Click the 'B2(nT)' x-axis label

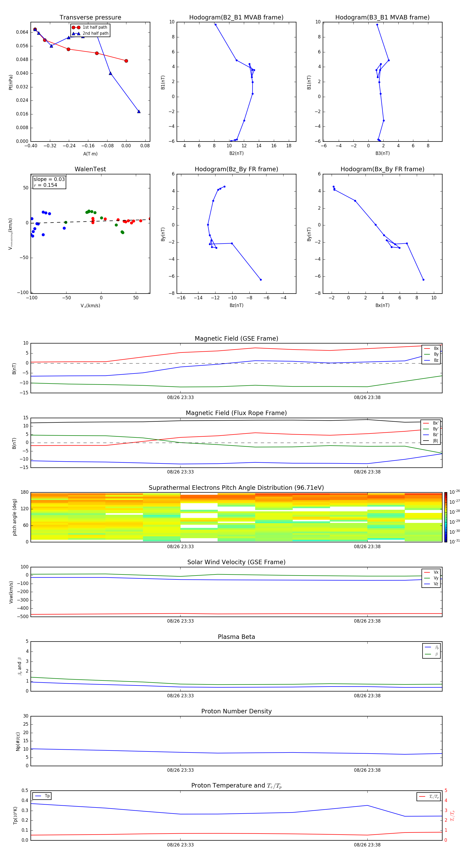pyautogui.click(x=236, y=153)
